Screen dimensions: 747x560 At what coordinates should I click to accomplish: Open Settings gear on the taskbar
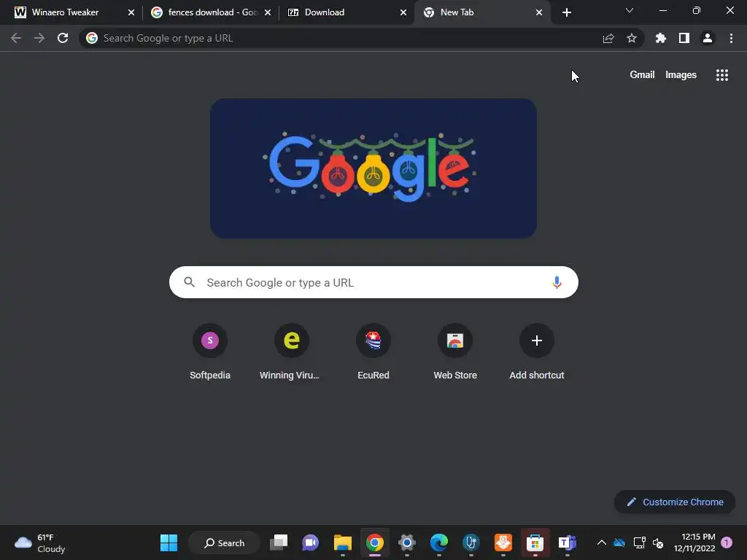(x=407, y=542)
